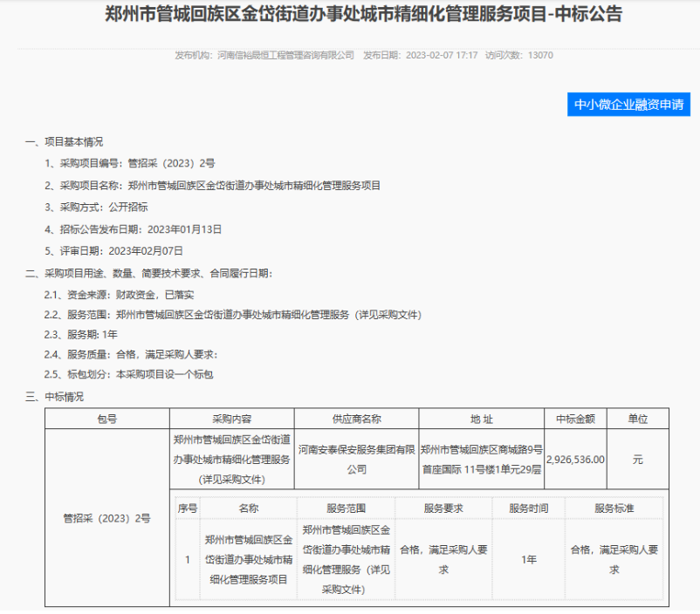Click table header 供应商名称
Screen dimensions: 700x614
click(356, 419)
